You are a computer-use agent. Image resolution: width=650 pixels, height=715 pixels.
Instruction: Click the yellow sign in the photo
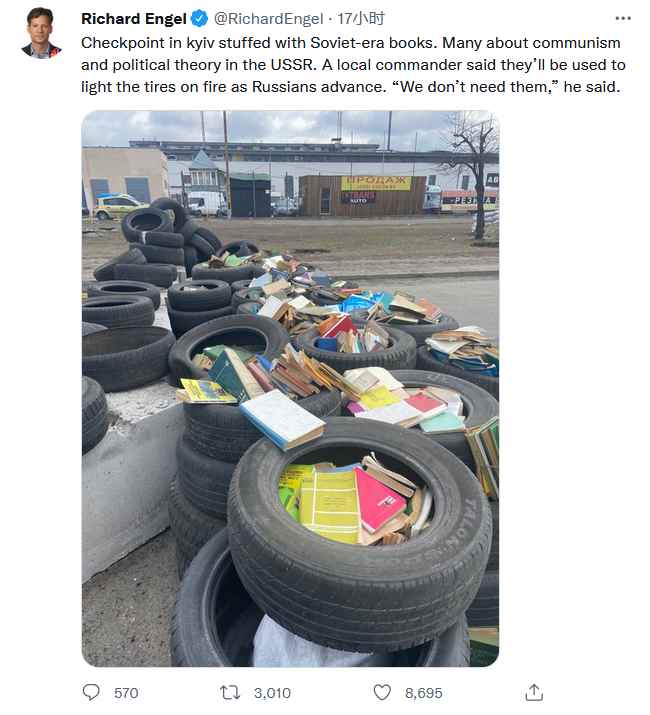(376, 183)
